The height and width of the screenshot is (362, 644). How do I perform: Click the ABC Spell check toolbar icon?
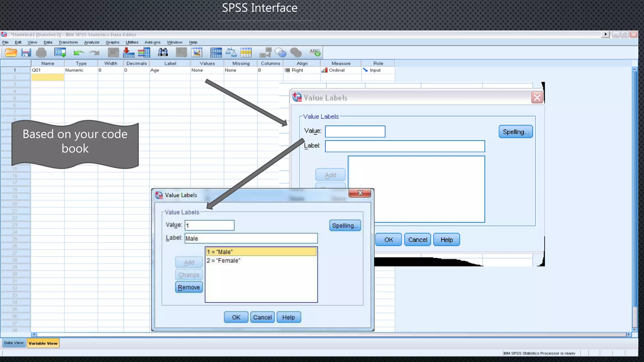[315, 52]
